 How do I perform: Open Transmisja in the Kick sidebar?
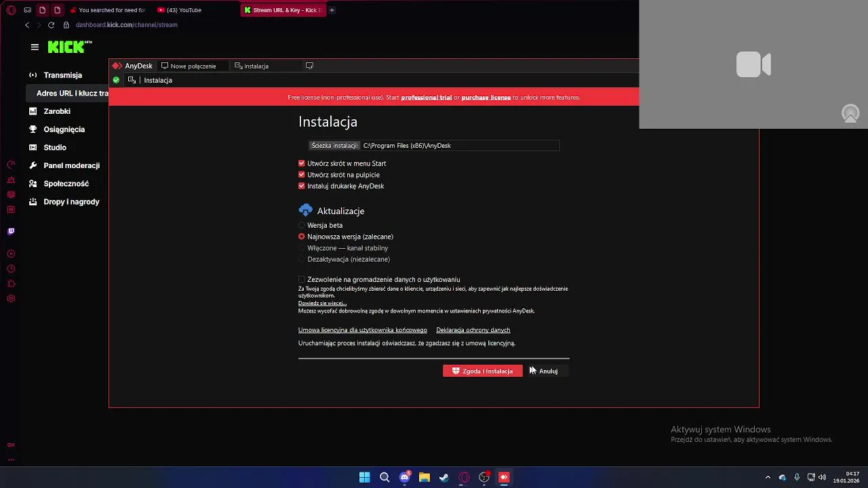point(62,75)
